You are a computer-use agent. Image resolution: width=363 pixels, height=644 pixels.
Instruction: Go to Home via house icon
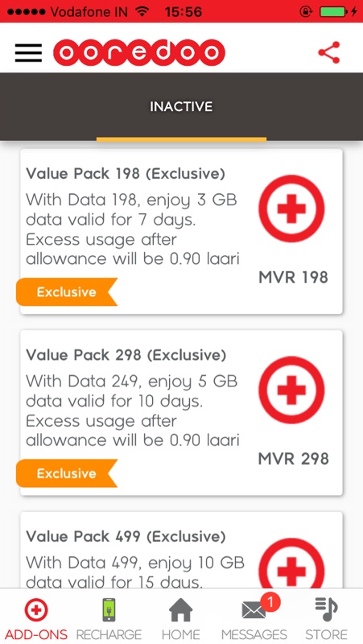click(x=180, y=610)
